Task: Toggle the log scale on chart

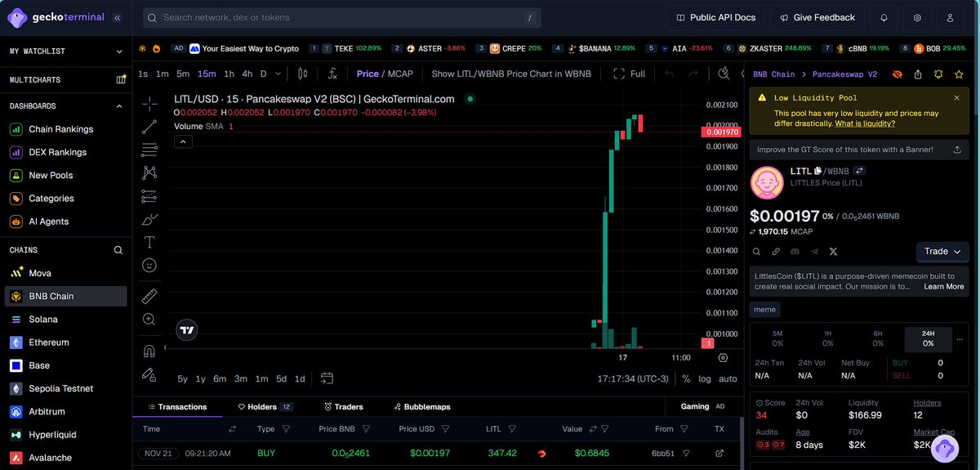Action: click(x=705, y=378)
